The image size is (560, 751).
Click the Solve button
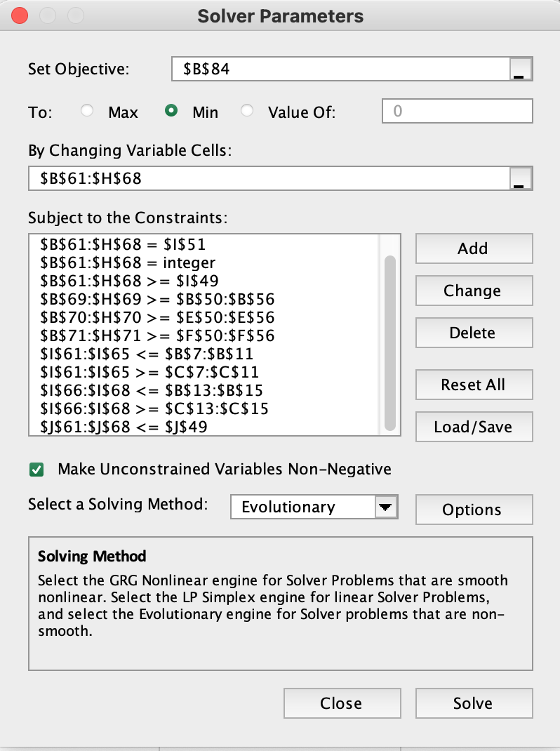(474, 703)
